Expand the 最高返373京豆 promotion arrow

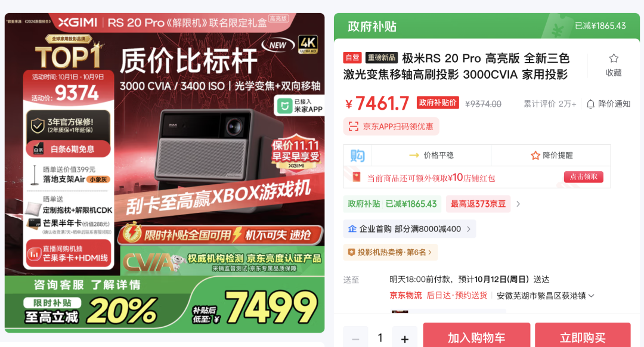518,204
